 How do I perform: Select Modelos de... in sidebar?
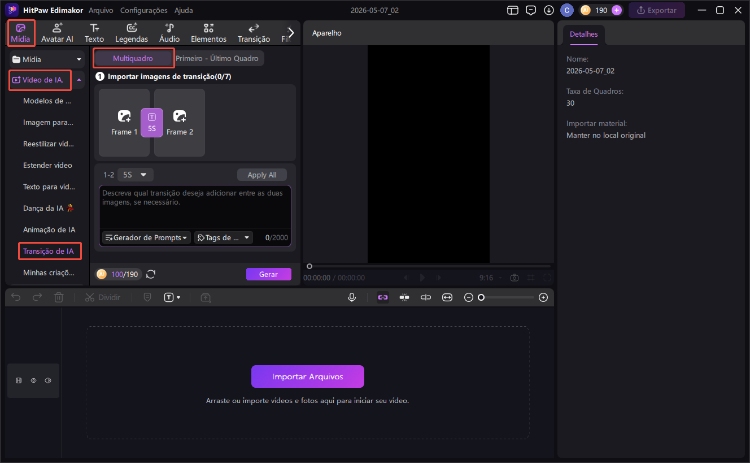pos(47,101)
